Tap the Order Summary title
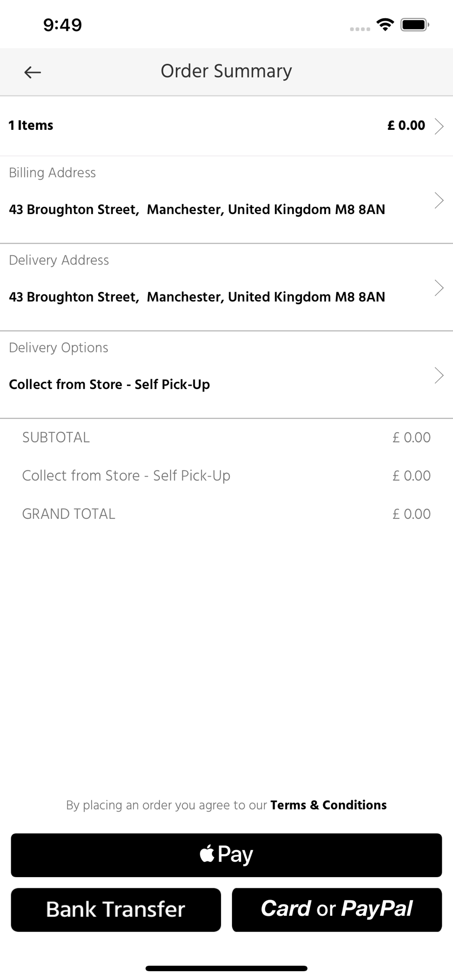This screenshot has height=980, width=453. [x=226, y=71]
